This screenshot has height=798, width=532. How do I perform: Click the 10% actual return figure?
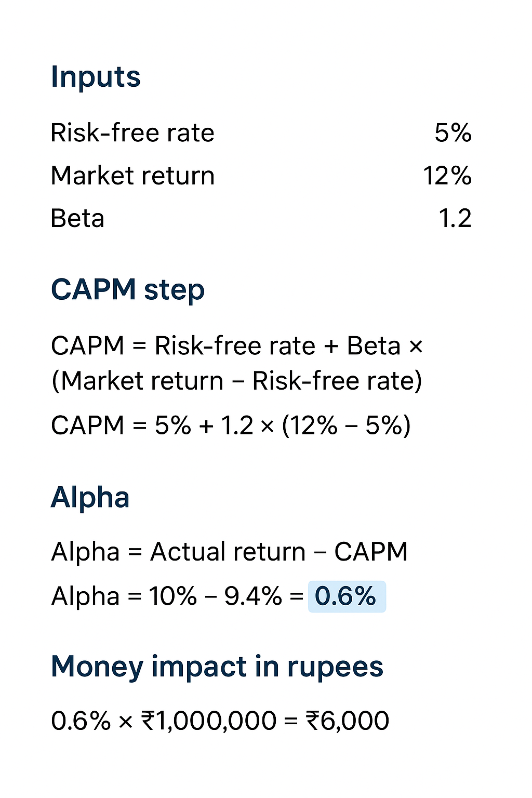click(172, 596)
